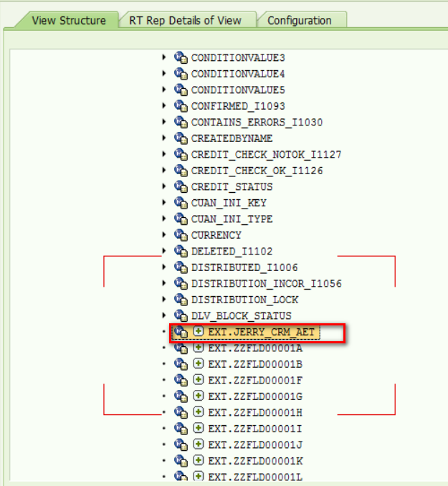Click the attribute icon beside EXT.ZZFLD00001G

tap(181, 396)
